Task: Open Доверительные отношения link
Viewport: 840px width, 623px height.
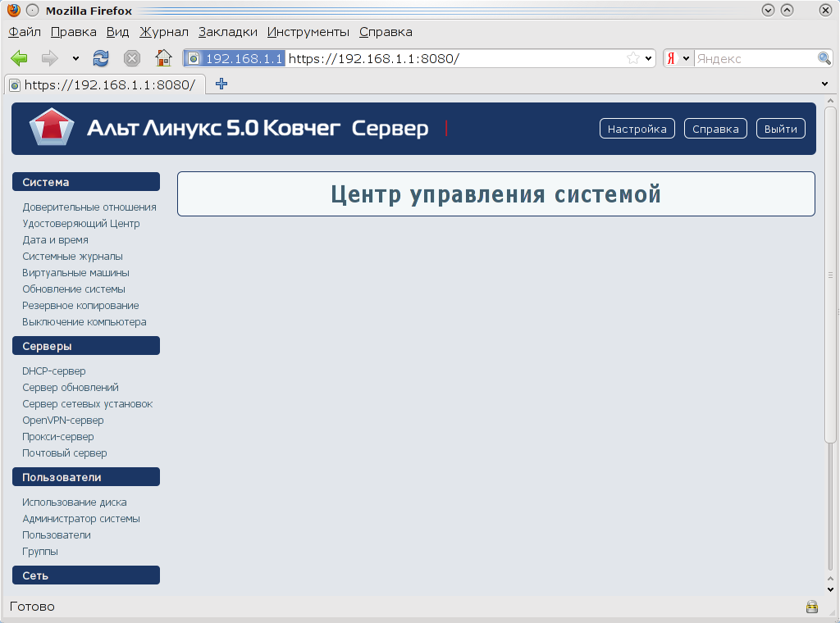Action: (89, 207)
